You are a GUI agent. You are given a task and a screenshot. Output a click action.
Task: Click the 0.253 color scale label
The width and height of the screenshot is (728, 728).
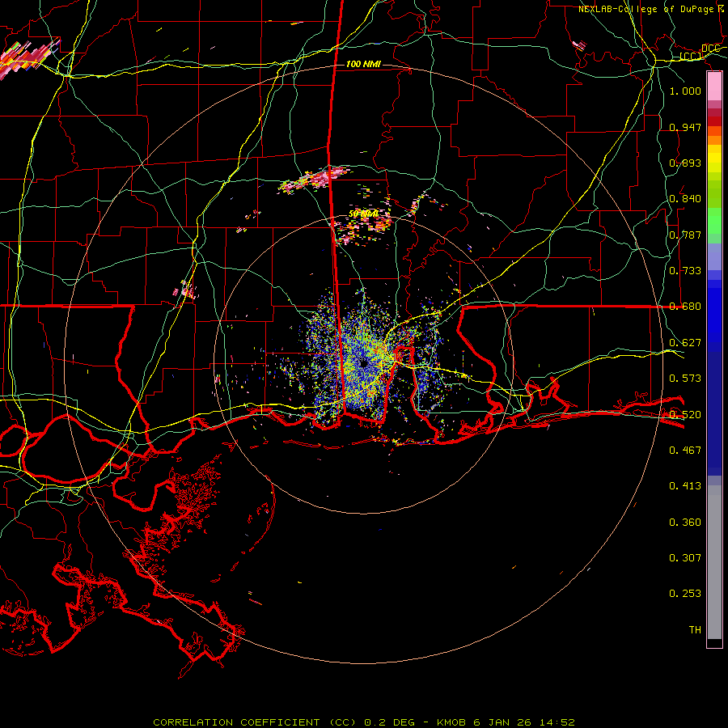[x=685, y=594]
